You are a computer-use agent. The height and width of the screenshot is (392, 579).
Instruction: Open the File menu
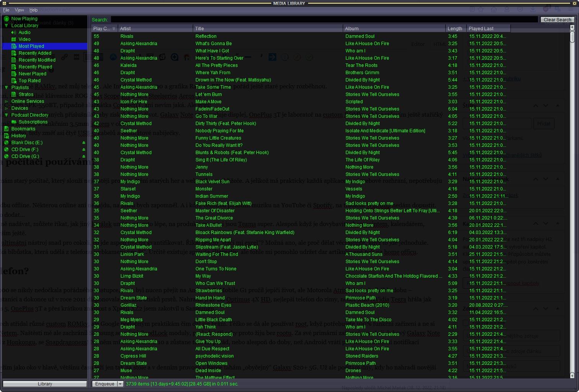click(x=6, y=10)
